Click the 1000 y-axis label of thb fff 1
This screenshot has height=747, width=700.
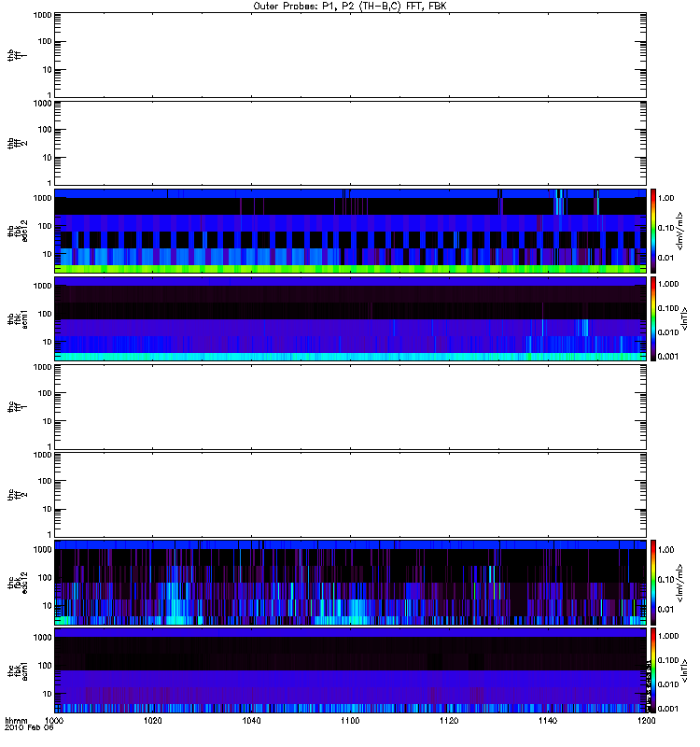click(42, 15)
